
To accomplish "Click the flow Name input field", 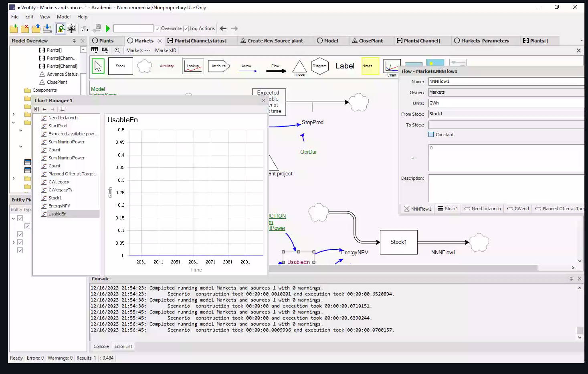I will click(506, 81).
